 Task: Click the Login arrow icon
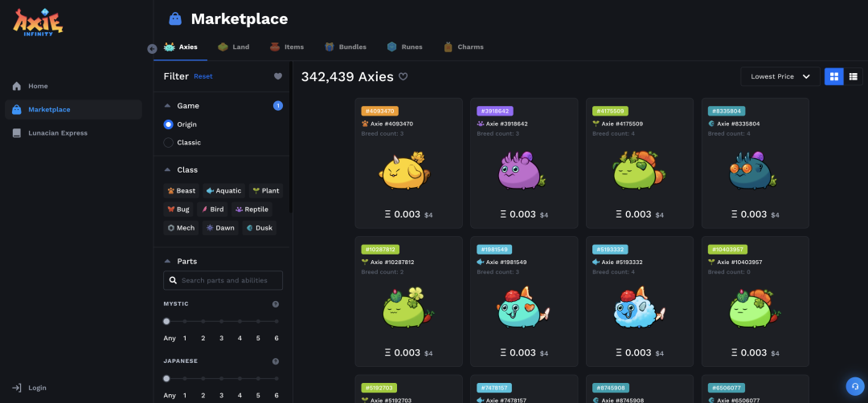pyautogui.click(x=17, y=388)
